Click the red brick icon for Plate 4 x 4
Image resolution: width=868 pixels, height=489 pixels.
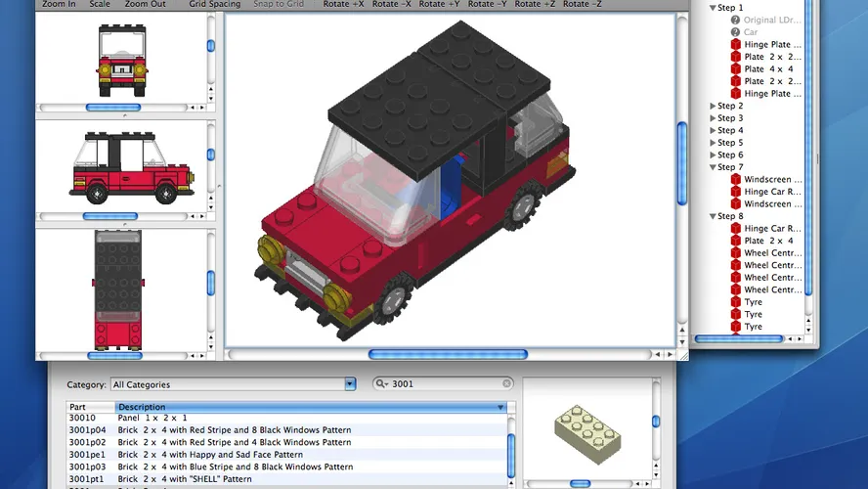pyautogui.click(x=735, y=69)
